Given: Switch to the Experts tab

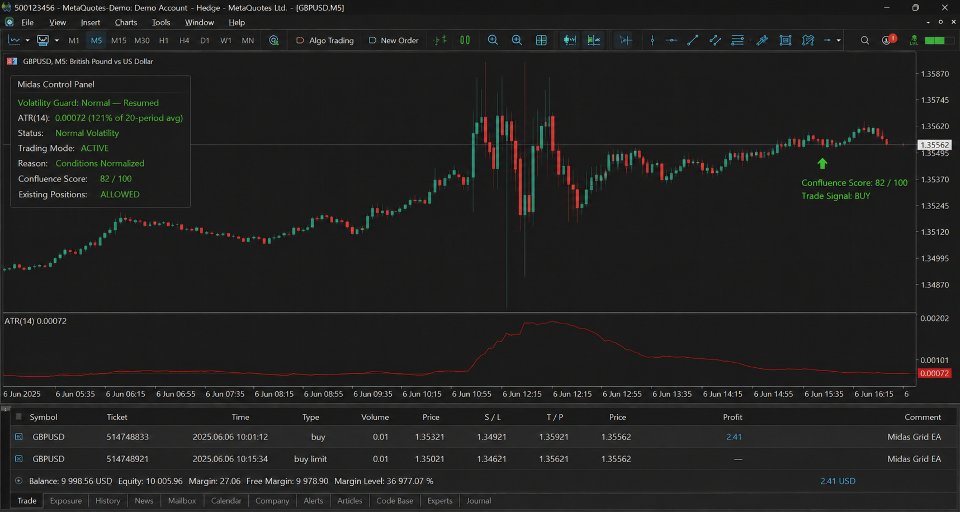Looking at the screenshot, I should click(440, 500).
